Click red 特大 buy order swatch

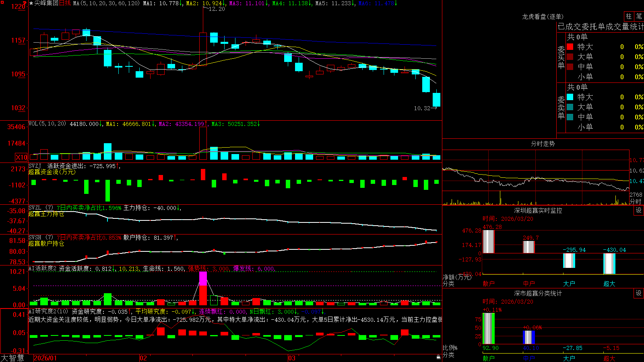tap(570, 47)
